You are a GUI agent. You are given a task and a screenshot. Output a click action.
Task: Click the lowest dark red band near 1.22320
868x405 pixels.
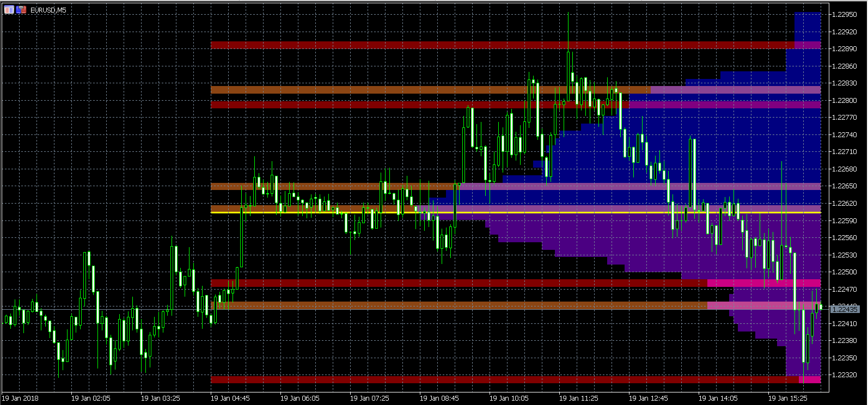point(490,379)
